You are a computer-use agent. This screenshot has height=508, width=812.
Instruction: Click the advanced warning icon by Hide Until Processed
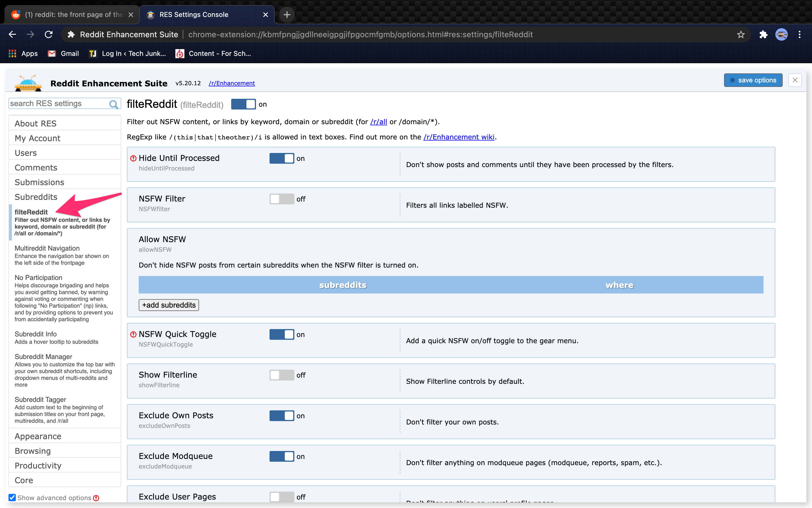133,158
